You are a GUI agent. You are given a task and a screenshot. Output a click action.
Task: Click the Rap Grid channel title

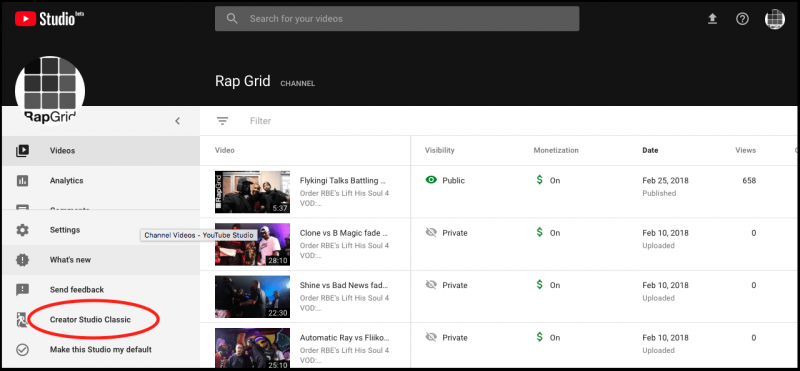pyautogui.click(x=242, y=81)
